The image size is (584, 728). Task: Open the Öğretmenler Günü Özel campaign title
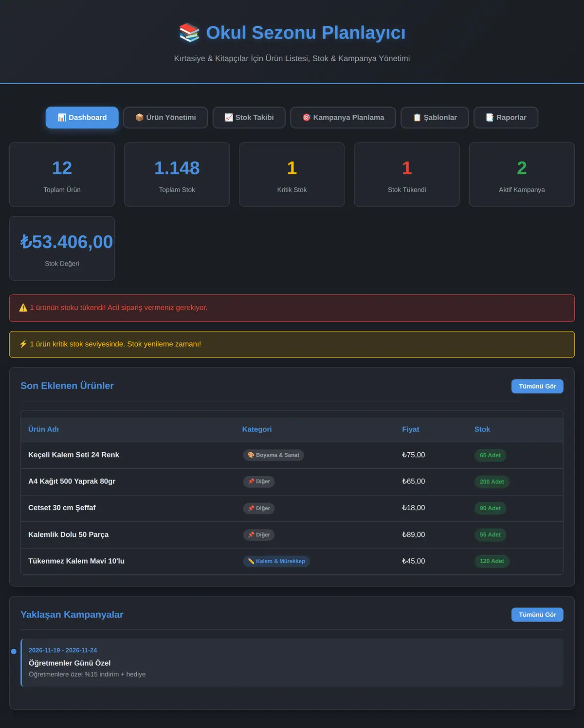pyautogui.click(x=70, y=663)
